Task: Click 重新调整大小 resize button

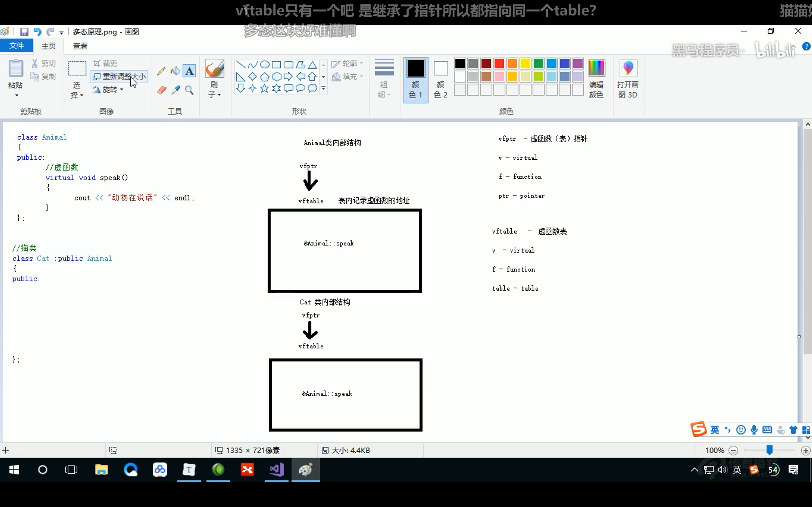Action: [119, 76]
